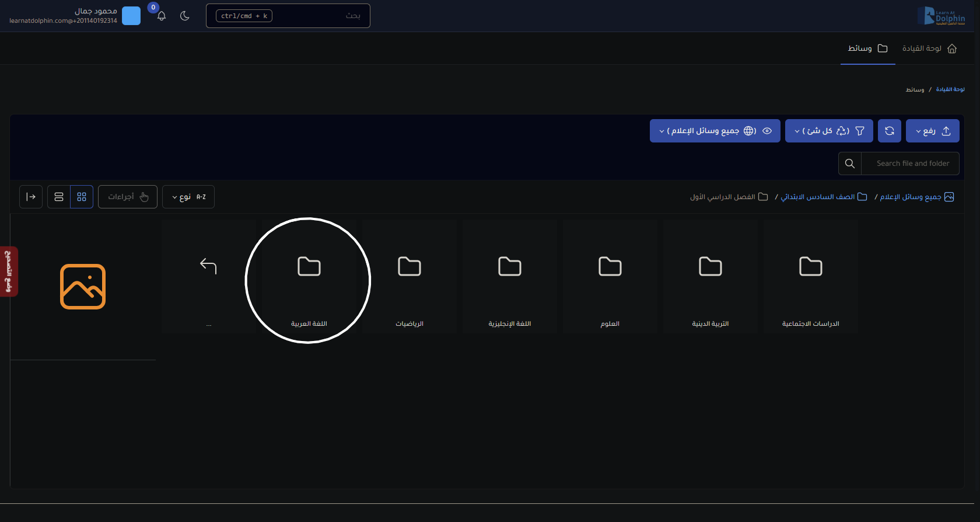The width and height of the screenshot is (980, 522).
Task: Collapse the side panel arrow icon
Action: pos(31,197)
